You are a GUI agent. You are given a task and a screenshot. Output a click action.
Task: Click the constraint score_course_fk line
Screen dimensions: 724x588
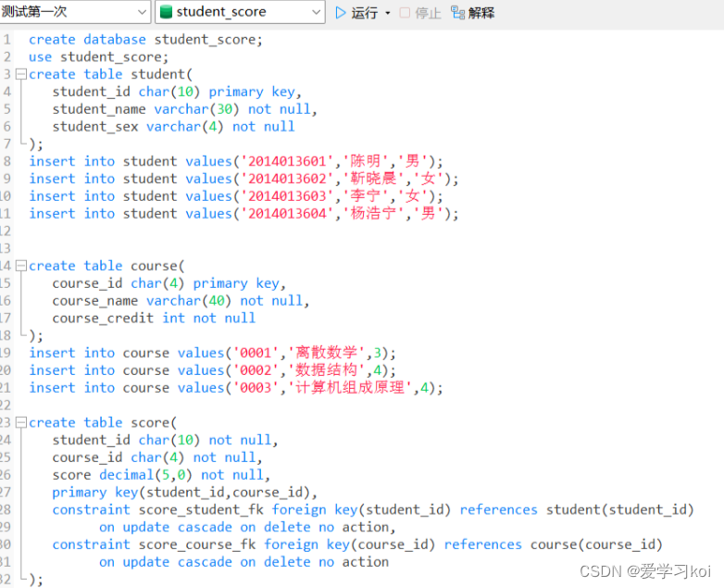click(x=357, y=544)
